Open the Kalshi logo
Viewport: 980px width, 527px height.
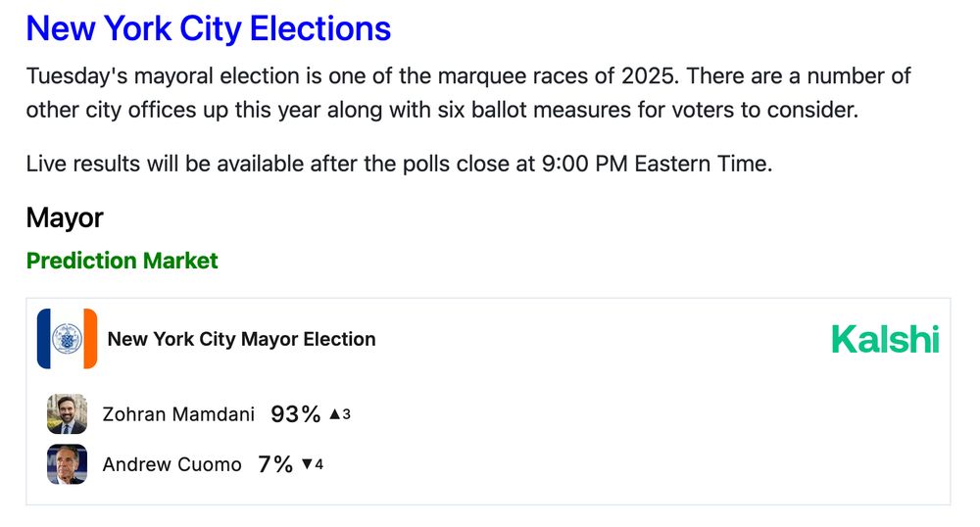coord(885,339)
